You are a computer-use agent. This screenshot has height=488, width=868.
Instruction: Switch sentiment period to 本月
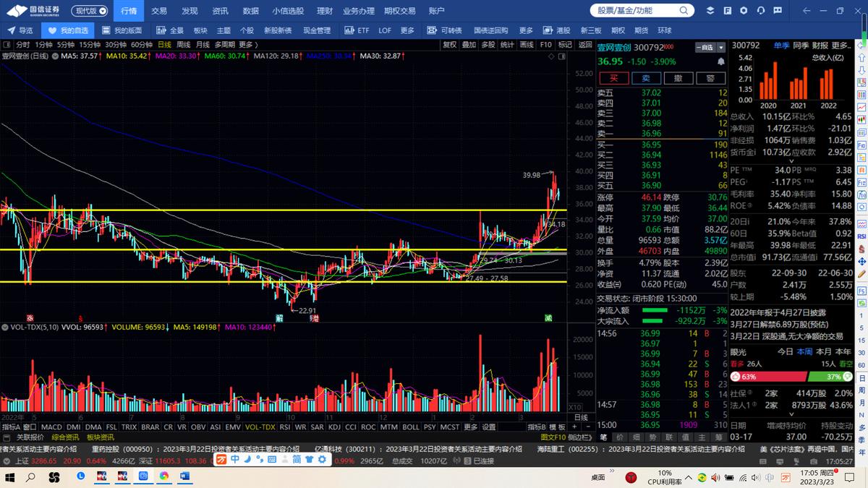822,351
